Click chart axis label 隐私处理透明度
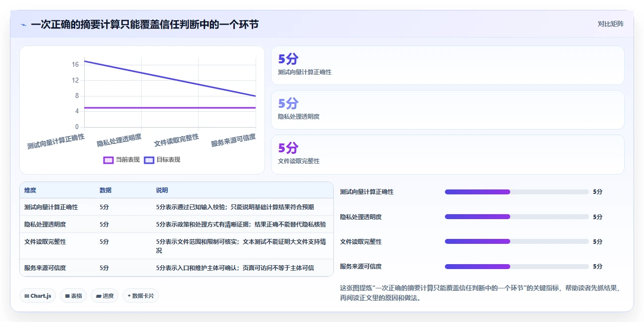This screenshot has height=322, width=644. (x=119, y=140)
